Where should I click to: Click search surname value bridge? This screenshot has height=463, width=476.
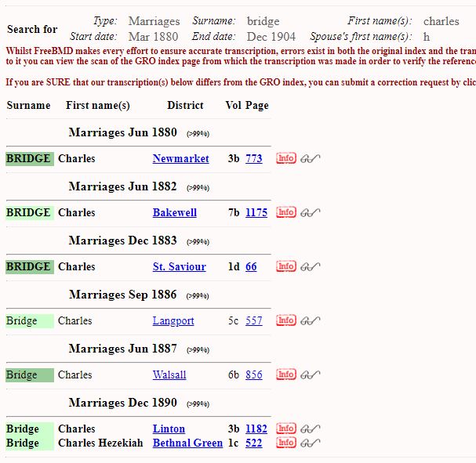pyautogui.click(x=263, y=21)
